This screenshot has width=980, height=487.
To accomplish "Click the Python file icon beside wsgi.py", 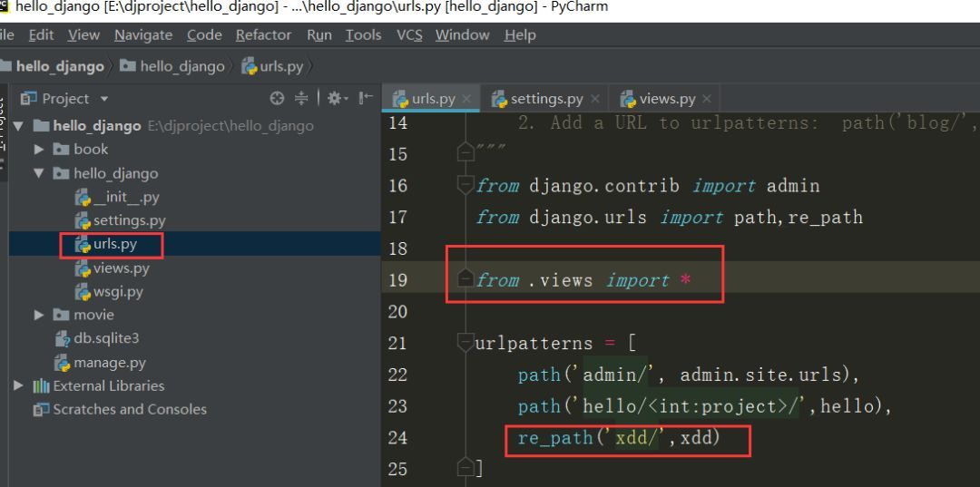I will pos(83,292).
